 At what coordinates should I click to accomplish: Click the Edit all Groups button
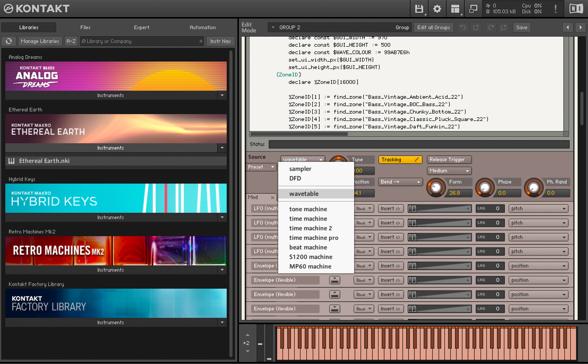coord(434,27)
